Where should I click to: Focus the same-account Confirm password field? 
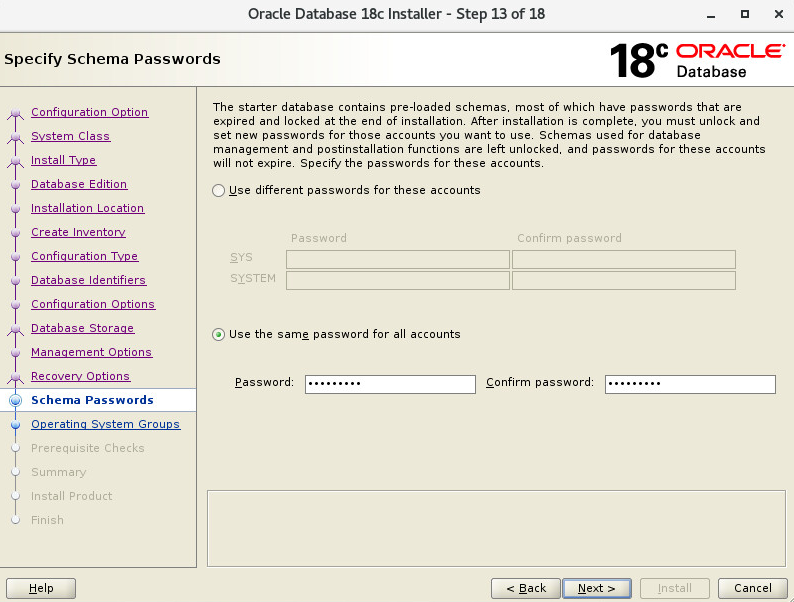(690, 384)
